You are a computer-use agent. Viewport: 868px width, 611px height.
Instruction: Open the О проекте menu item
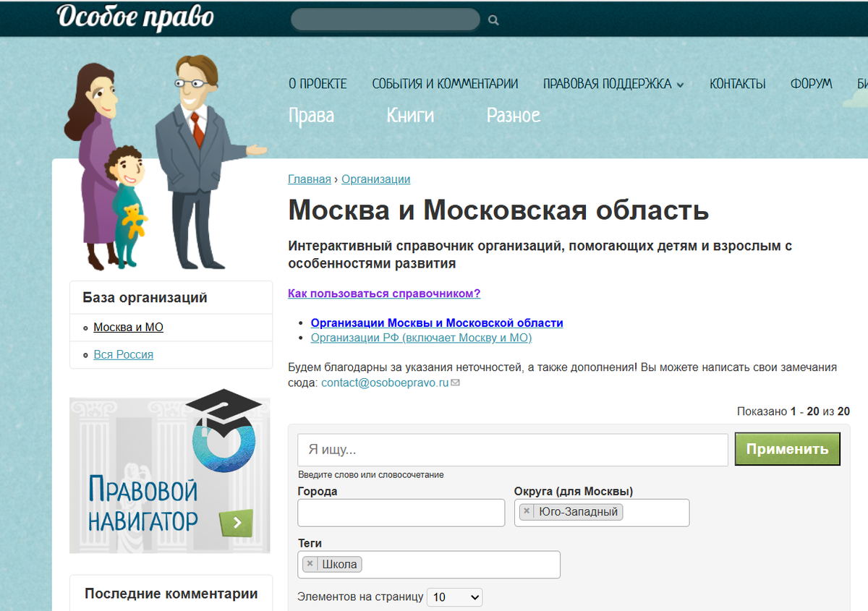(x=318, y=84)
